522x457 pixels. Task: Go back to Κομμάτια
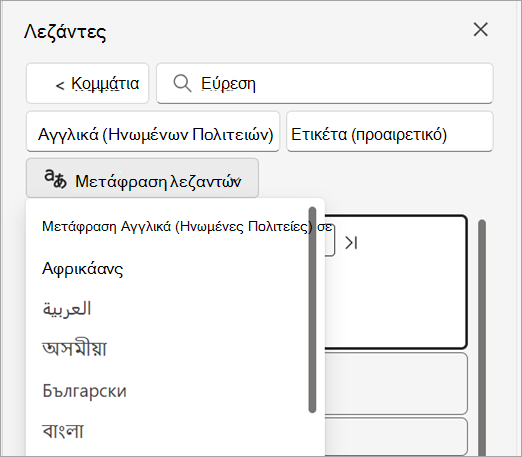coord(87,83)
